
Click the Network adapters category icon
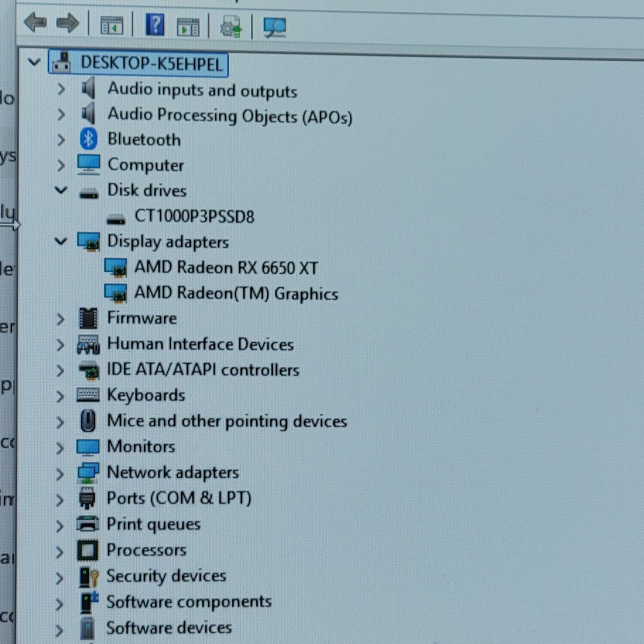[88, 472]
